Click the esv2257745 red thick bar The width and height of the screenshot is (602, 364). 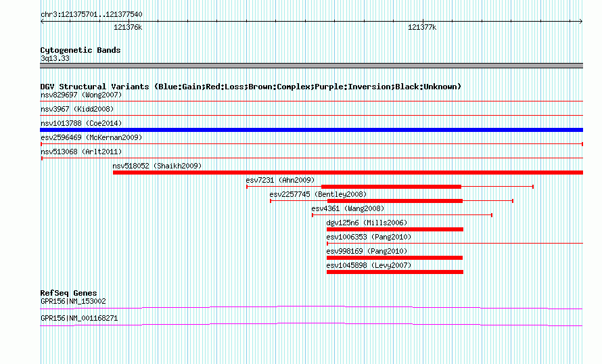pyautogui.click(x=395, y=201)
